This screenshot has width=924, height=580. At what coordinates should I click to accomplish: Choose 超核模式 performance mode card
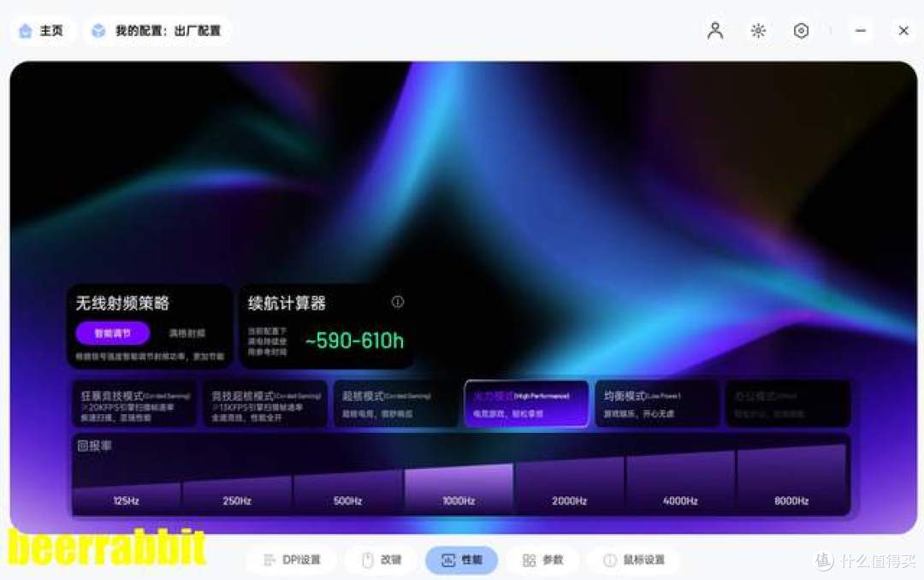pos(396,404)
